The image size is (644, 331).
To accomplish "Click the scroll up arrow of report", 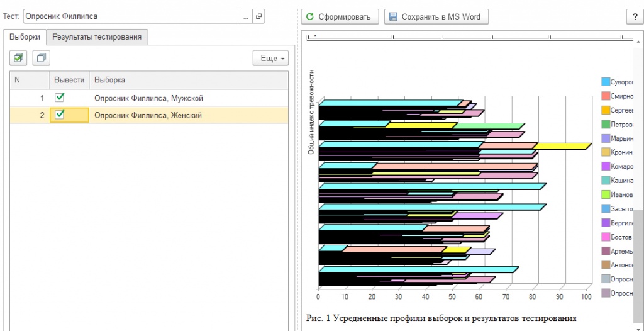I will [638, 42].
